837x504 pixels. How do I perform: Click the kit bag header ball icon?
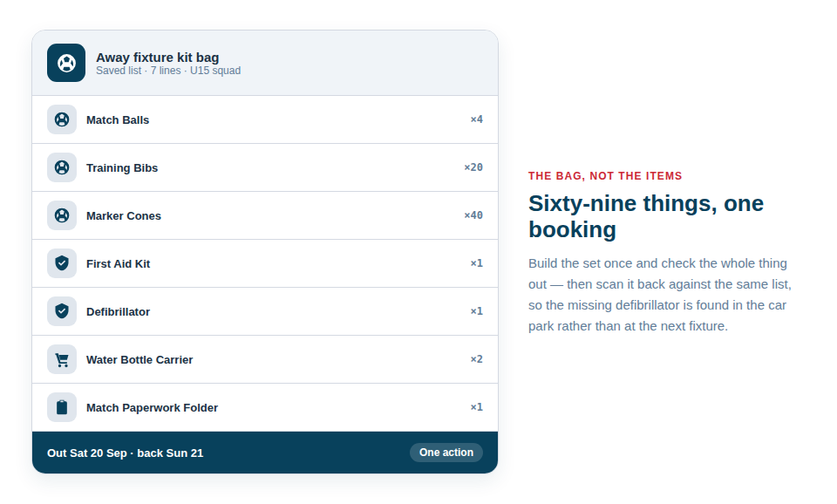[x=66, y=63]
